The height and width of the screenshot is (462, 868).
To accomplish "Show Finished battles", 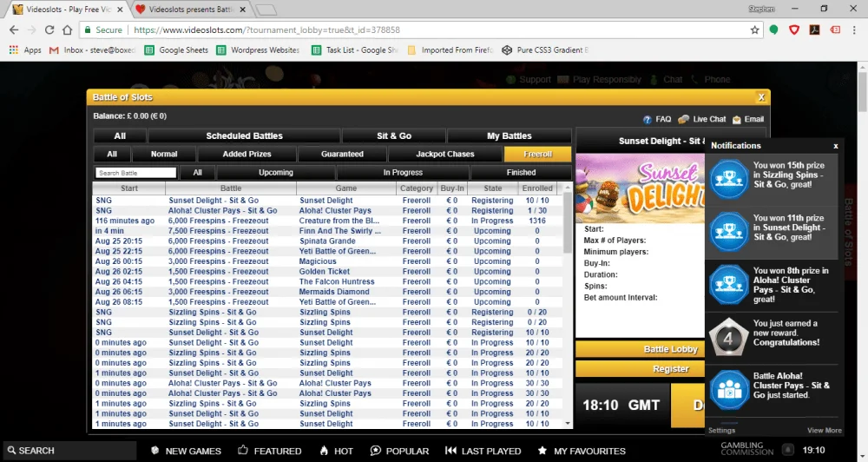I will coord(521,172).
